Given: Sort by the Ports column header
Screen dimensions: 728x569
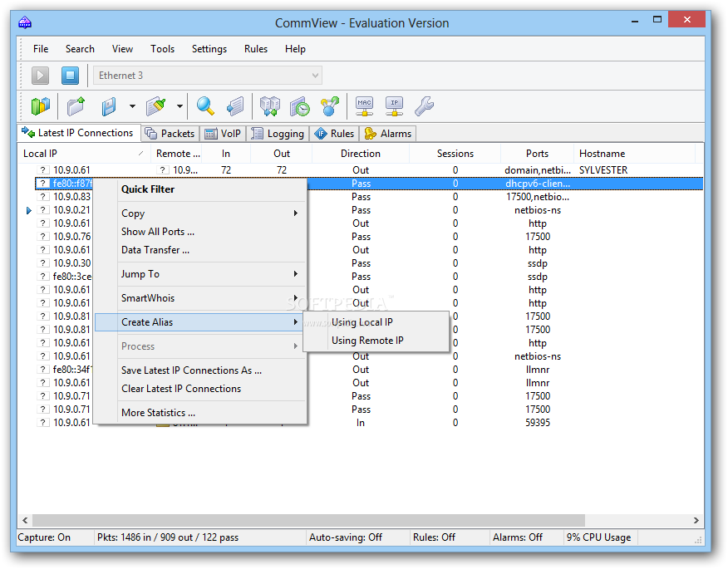Looking at the screenshot, I should [x=537, y=154].
